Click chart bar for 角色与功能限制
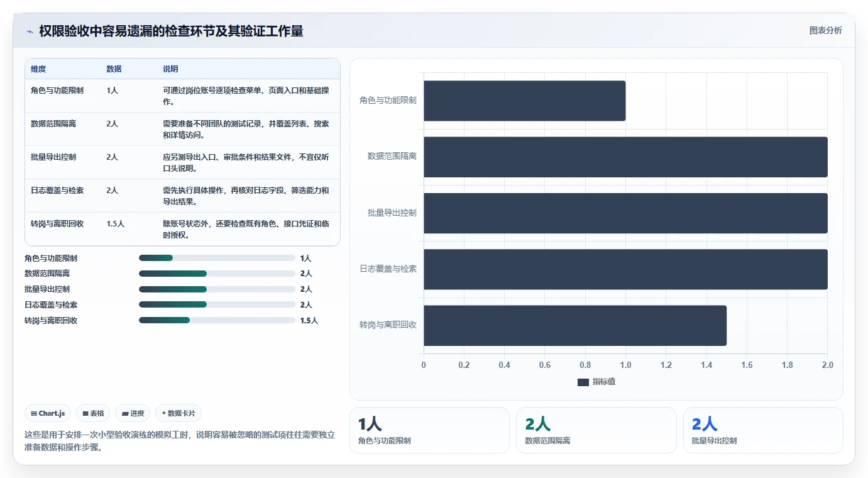This screenshot has height=478, width=868. pos(524,101)
